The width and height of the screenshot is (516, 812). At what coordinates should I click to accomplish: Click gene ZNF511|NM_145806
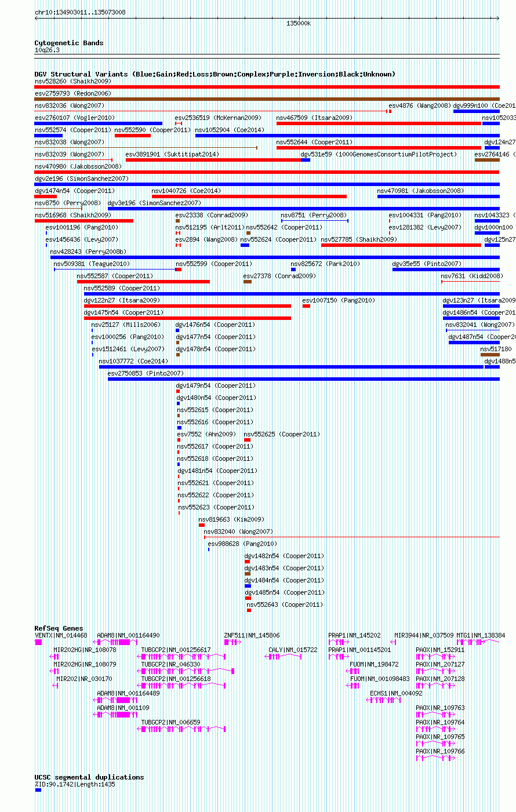(x=234, y=642)
